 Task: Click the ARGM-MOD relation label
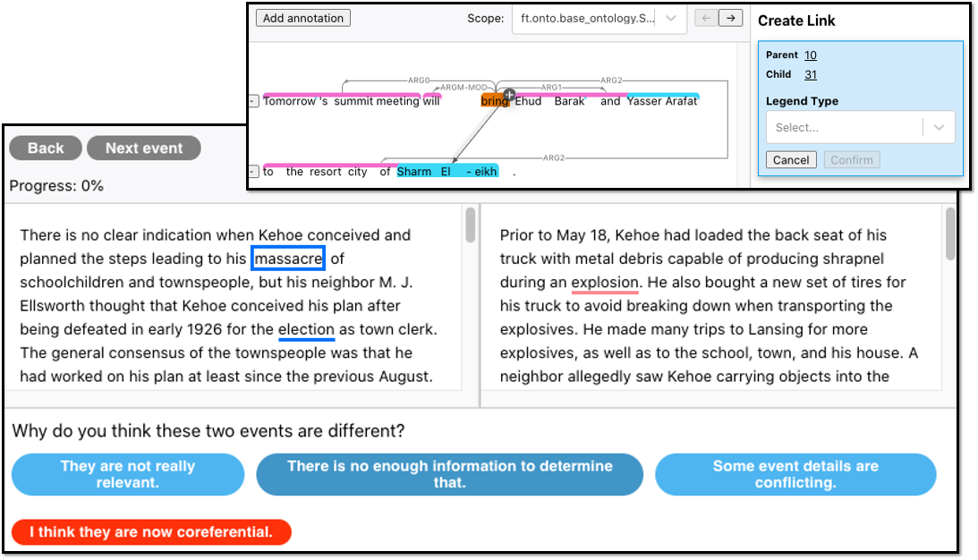[463, 88]
